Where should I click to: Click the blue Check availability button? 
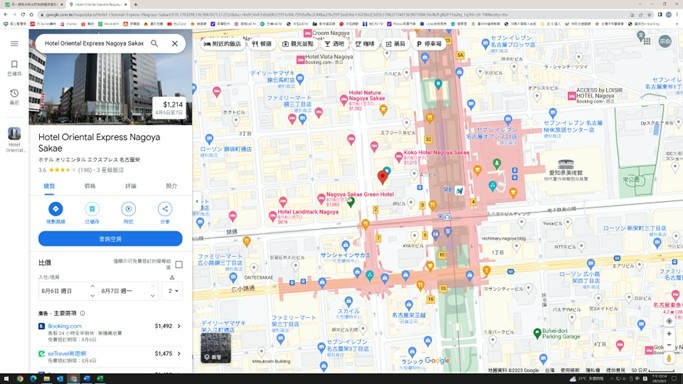[110, 239]
